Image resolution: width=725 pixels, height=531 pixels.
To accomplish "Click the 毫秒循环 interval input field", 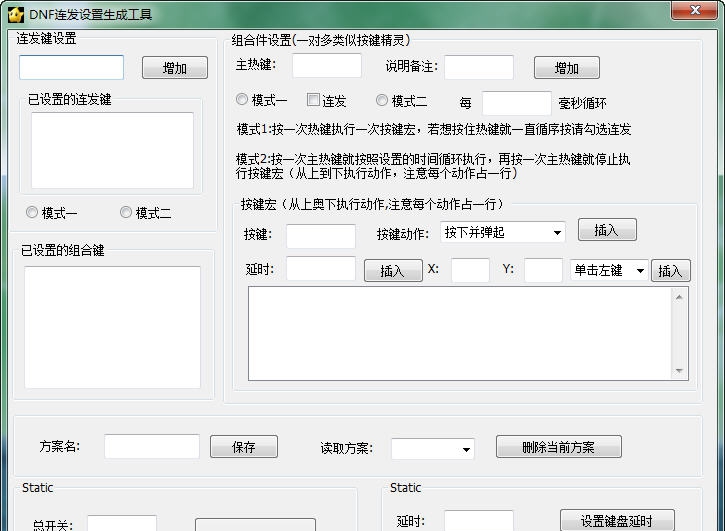I will point(516,103).
